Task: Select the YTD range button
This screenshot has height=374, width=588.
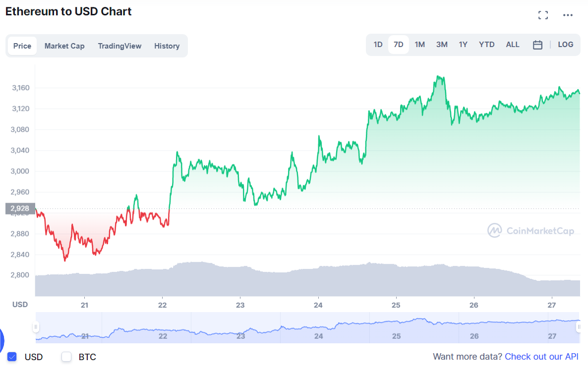Action: pyautogui.click(x=487, y=45)
